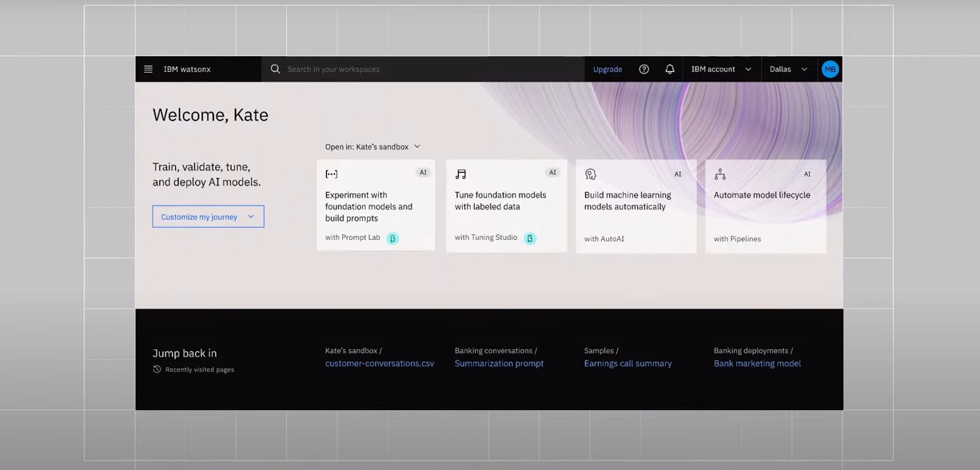Click AI tag on Build machine learning card

678,174
